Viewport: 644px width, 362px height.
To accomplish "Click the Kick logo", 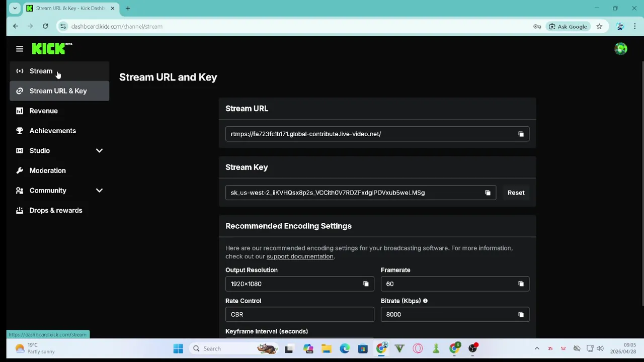I will (52, 48).
